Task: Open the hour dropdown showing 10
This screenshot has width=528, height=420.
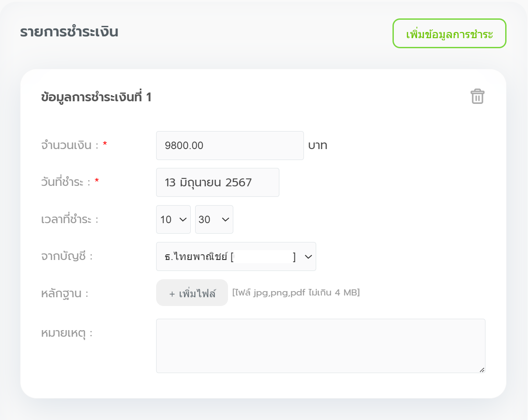Action: point(173,219)
